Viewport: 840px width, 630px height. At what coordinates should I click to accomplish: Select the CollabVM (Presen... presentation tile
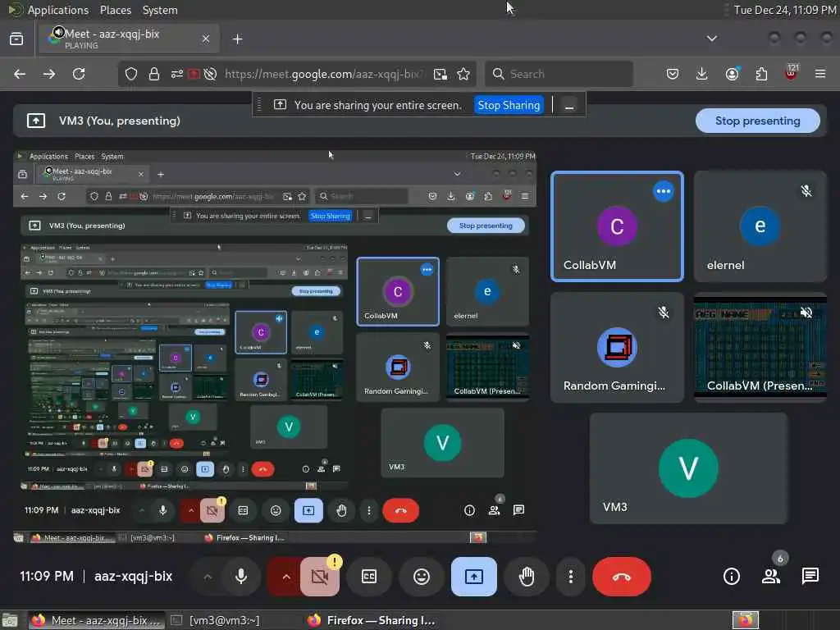click(x=760, y=347)
